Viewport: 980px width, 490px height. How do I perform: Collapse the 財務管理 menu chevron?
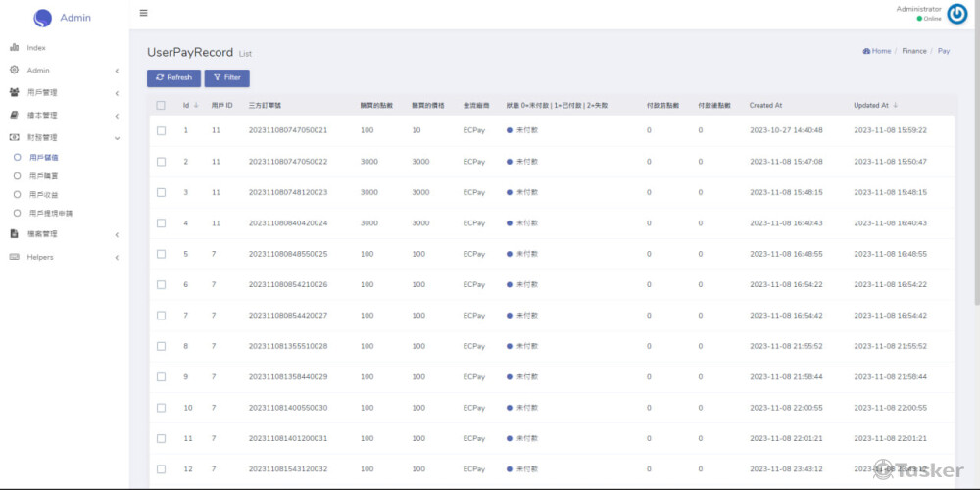[117, 138]
